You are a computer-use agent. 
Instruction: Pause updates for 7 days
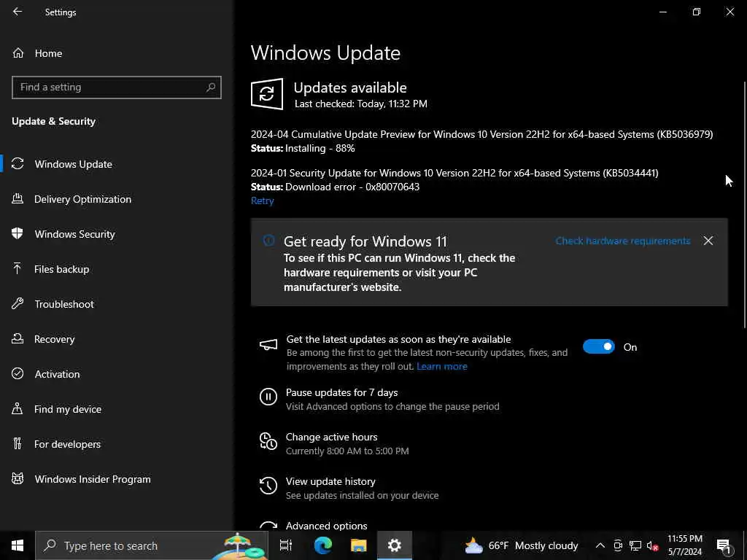341,393
